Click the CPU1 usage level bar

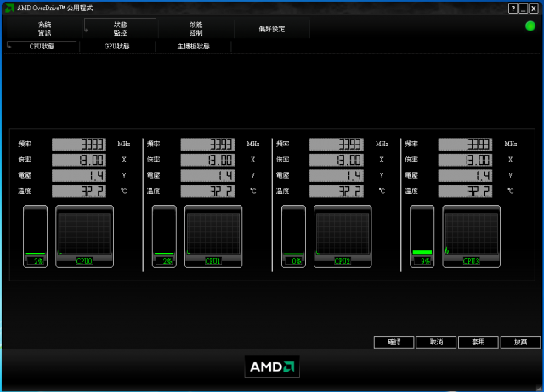[x=164, y=236]
